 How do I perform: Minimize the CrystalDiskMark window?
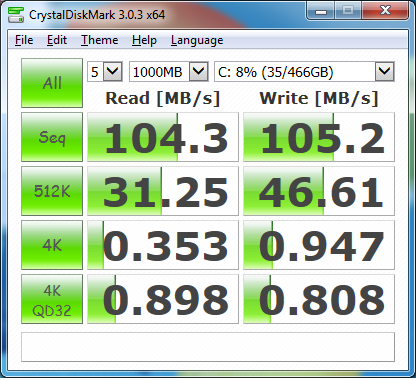(321, 12)
